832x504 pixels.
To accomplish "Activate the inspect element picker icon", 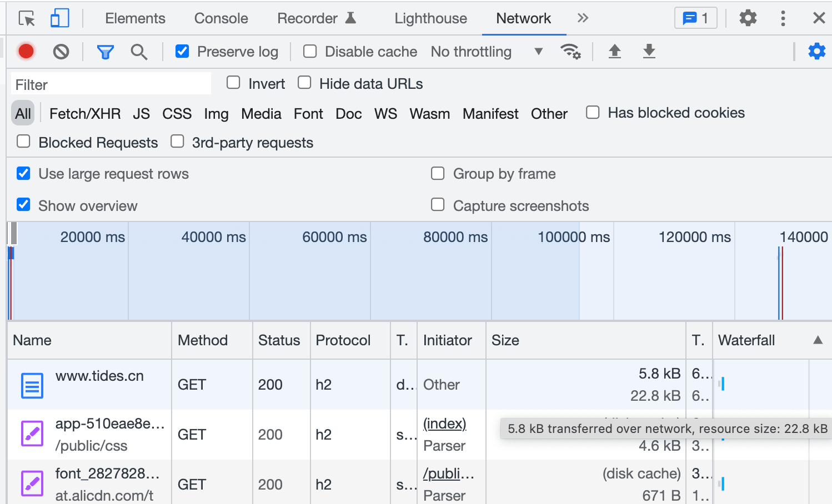I will pyautogui.click(x=27, y=18).
